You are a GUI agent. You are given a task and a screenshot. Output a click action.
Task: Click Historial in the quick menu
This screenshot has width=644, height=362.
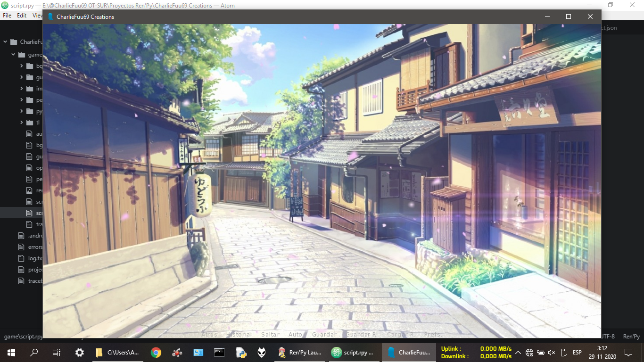click(239, 334)
